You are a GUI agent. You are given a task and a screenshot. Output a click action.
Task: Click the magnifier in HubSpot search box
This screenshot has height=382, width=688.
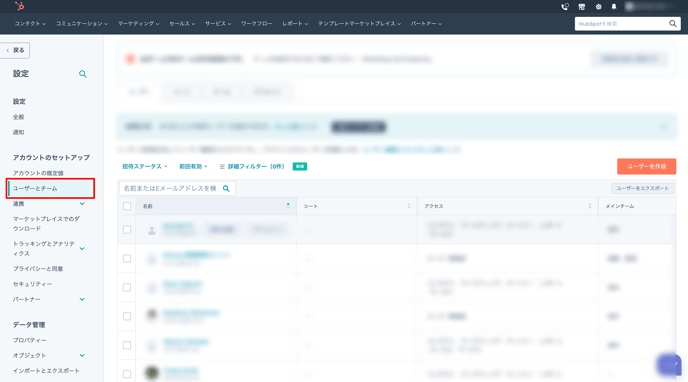pyautogui.click(x=672, y=24)
